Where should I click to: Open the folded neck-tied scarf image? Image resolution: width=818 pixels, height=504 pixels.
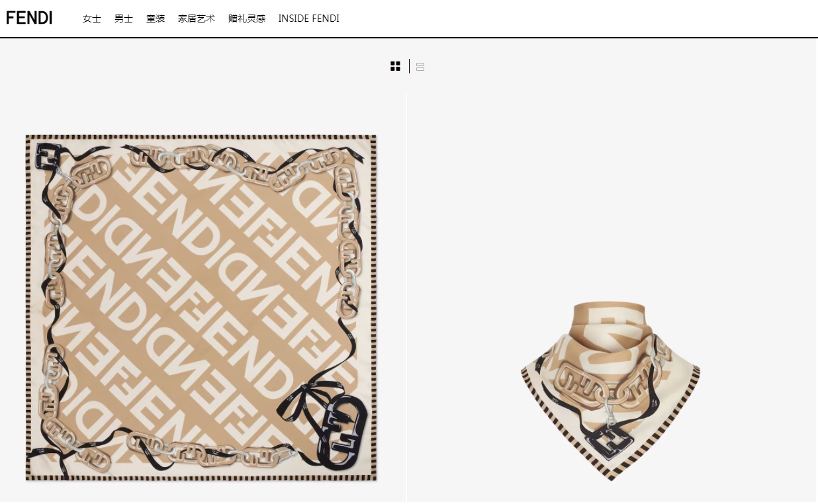610,390
